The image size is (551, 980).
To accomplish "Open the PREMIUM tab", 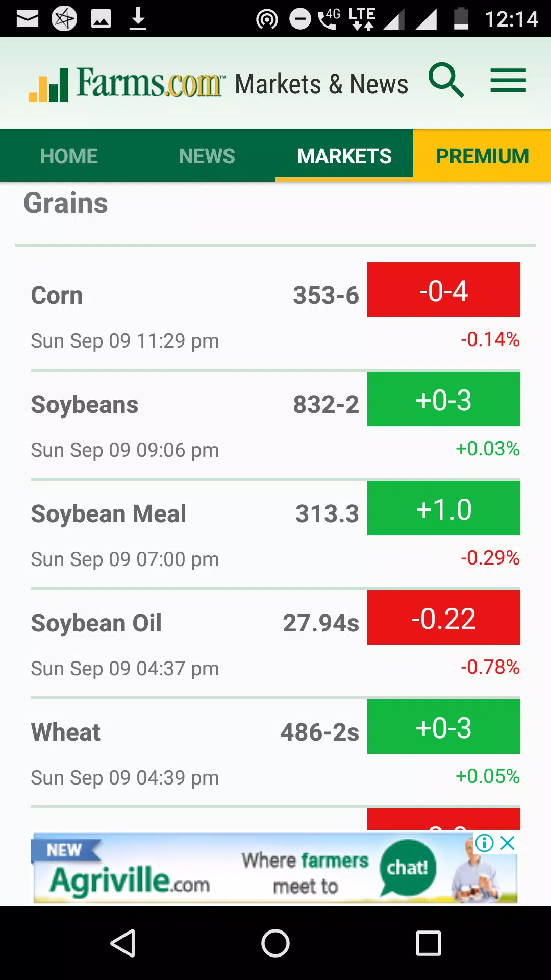I will click(x=482, y=156).
